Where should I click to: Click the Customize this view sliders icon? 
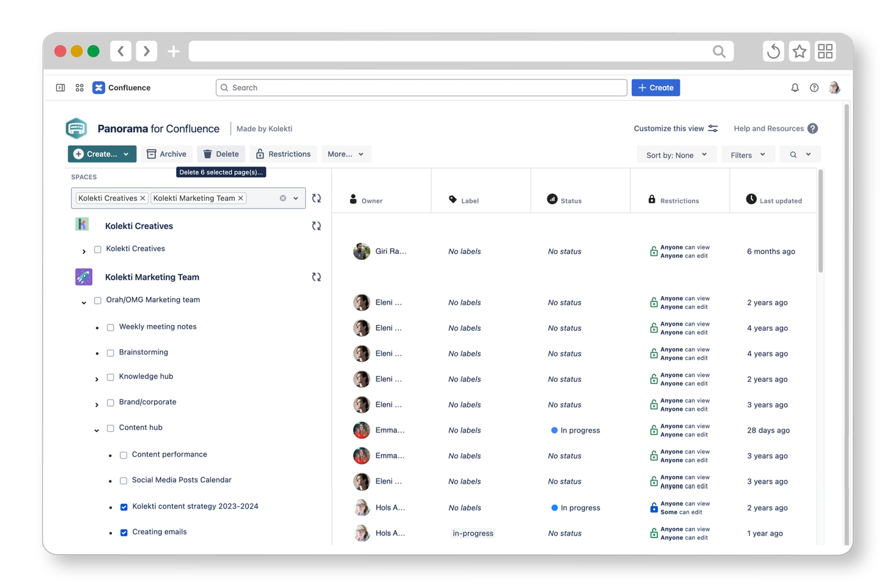pos(713,129)
